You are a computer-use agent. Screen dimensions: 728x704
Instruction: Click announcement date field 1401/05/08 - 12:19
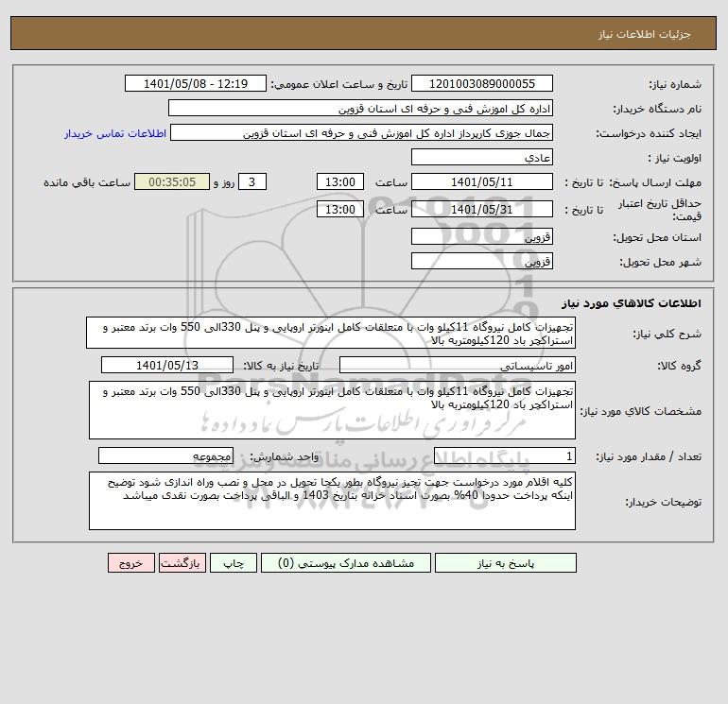[196, 83]
